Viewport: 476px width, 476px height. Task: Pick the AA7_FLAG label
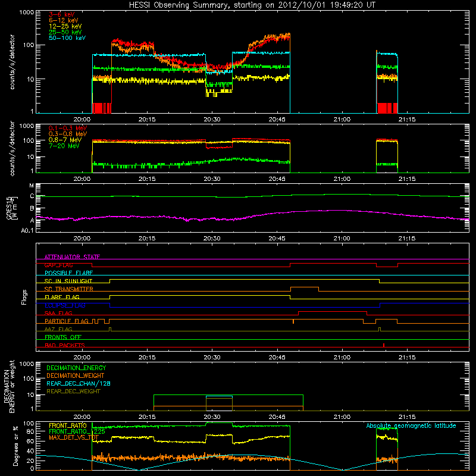tap(58, 330)
